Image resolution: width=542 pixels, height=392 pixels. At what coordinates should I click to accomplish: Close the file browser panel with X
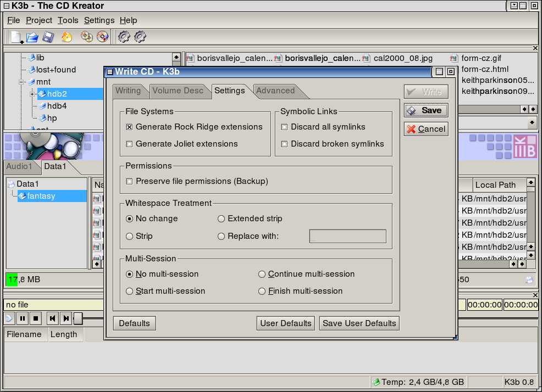pos(535,48)
